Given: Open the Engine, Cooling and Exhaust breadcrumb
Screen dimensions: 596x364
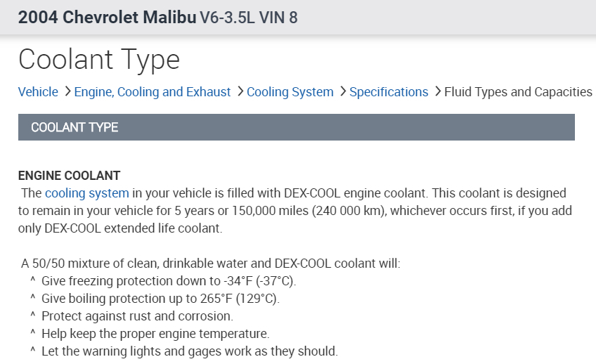Looking at the screenshot, I should 153,92.
